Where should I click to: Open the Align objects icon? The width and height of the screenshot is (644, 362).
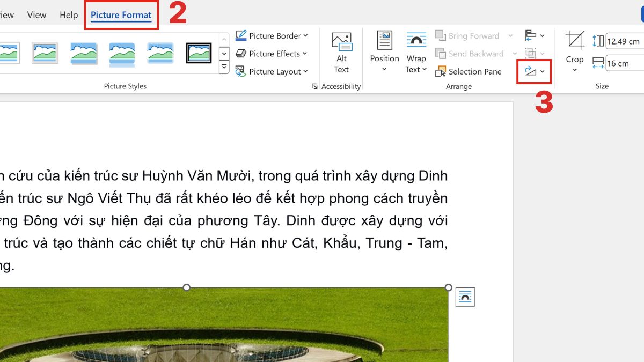(x=531, y=35)
